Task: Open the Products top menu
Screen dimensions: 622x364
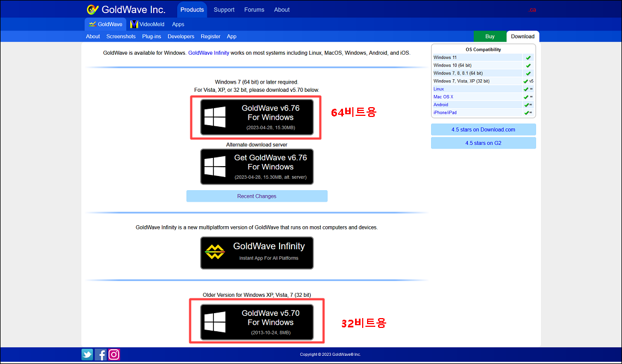Action: click(x=192, y=9)
